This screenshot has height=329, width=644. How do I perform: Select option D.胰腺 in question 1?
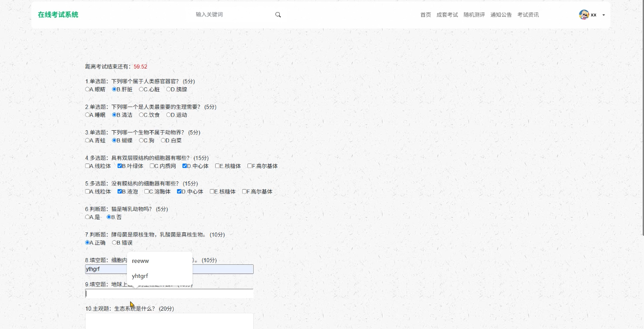tap(168, 89)
